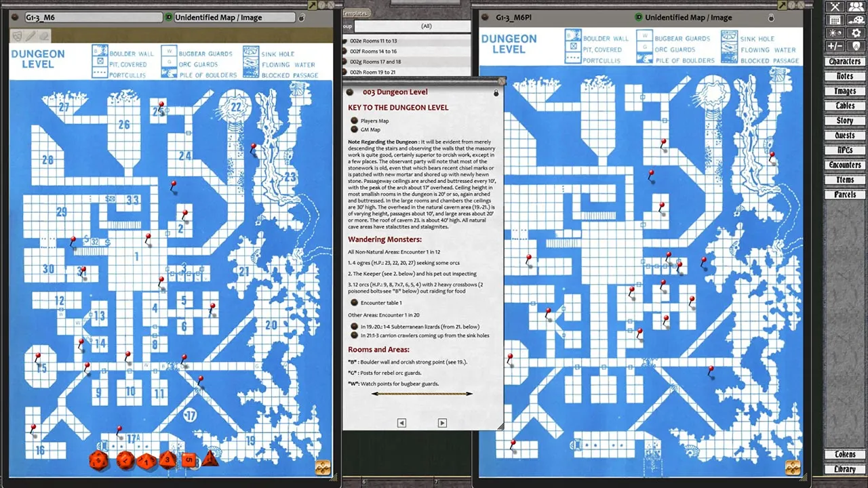Select the pencil draw tool in left map
The width and height of the screenshot is (868, 488).
click(x=31, y=36)
